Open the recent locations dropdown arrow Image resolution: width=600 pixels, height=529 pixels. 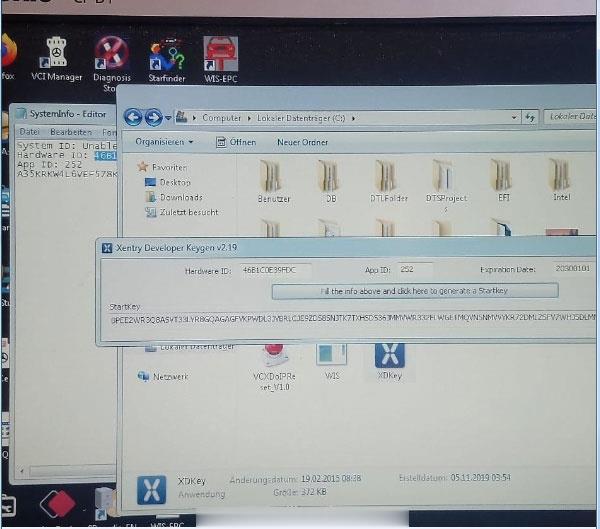[168, 118]
